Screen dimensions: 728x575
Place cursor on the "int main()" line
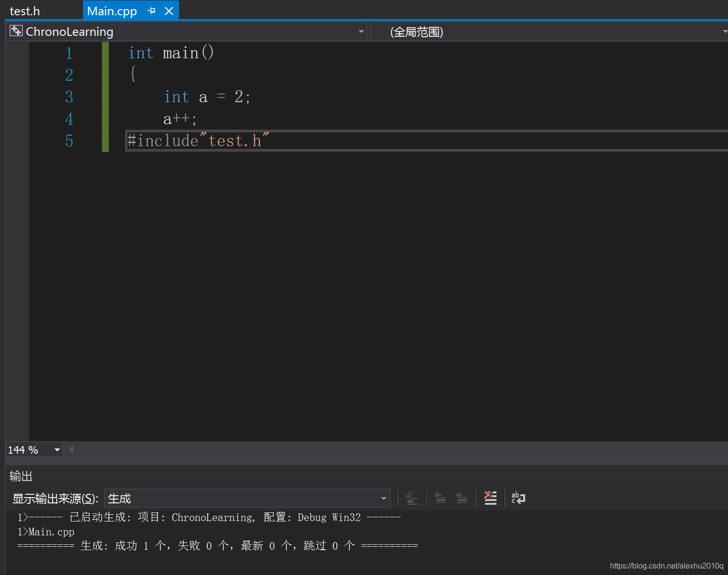[x=171, y=53]
